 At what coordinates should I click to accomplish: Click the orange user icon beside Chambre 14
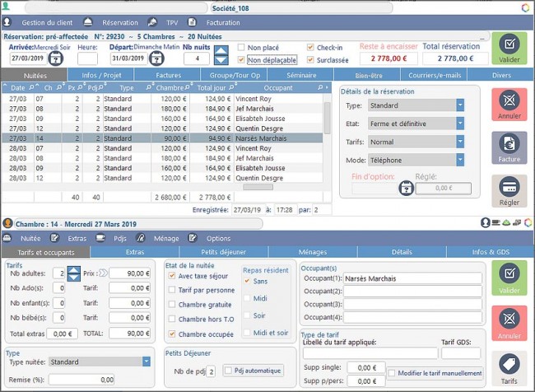pyautogui.click(x=7, y=224)
